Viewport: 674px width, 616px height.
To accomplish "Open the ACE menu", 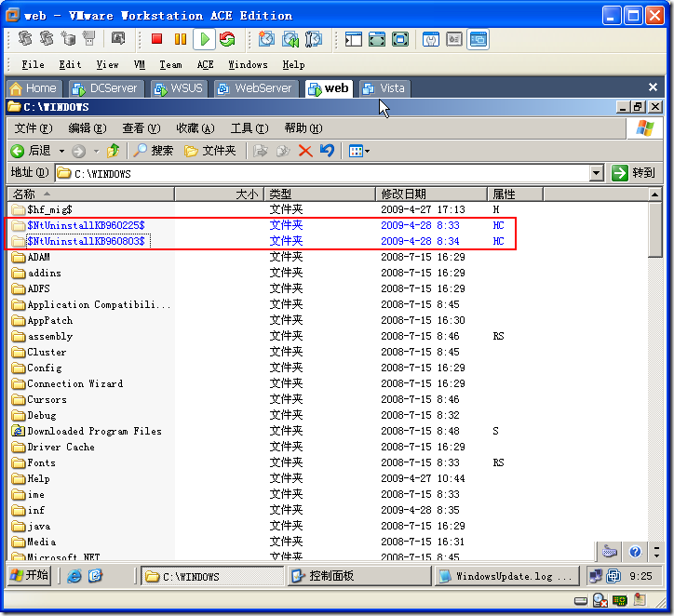I will click(205, 64).
